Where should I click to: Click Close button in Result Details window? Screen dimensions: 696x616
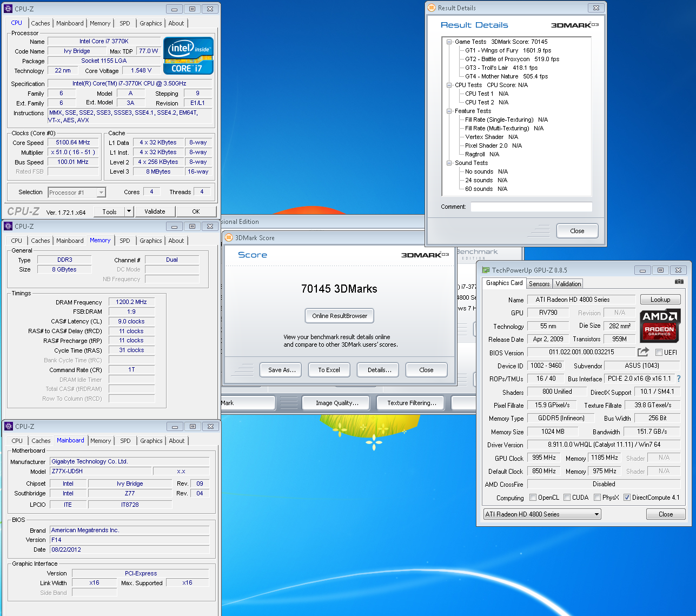577,231
